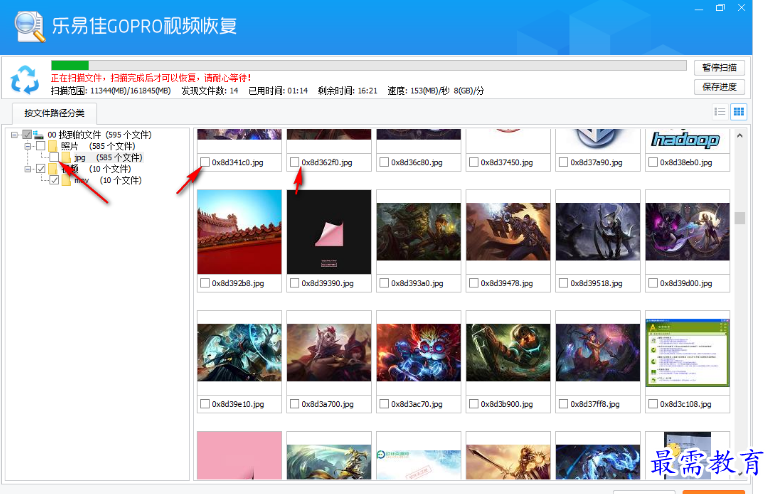Click the 发现文件数: 14 status text
Image resolution: width=772 pixels, height=494 pixels.
click(210, 91)
